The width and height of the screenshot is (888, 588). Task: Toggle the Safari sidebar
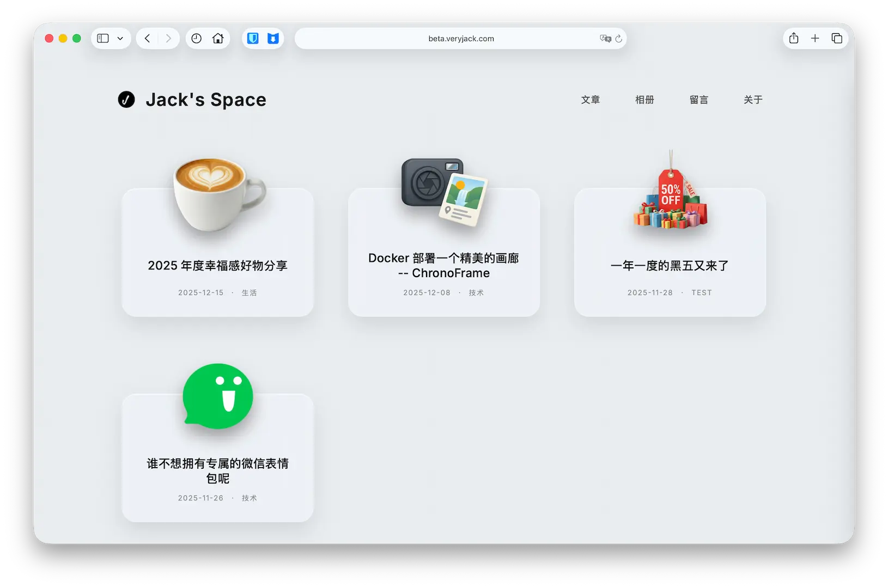(x=103, y=39)
